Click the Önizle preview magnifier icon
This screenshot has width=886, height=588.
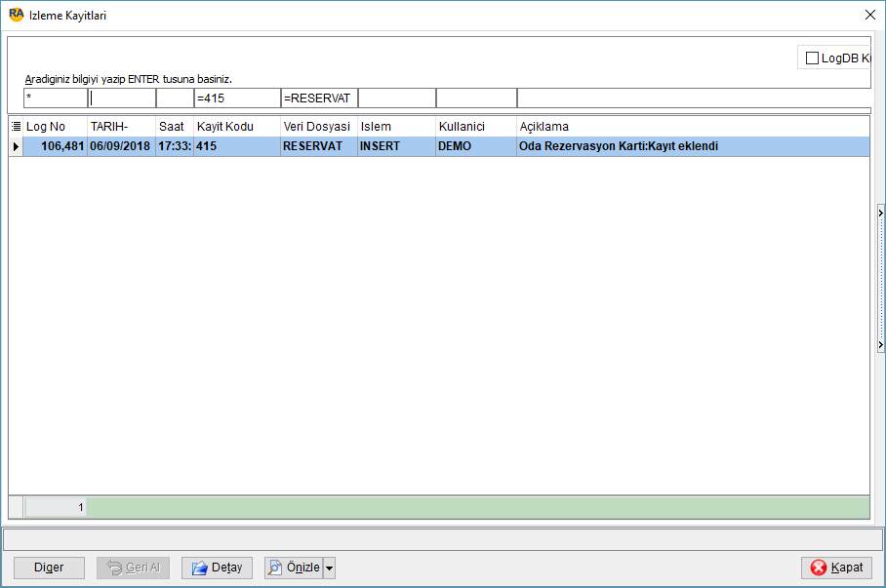coord(275,568)
